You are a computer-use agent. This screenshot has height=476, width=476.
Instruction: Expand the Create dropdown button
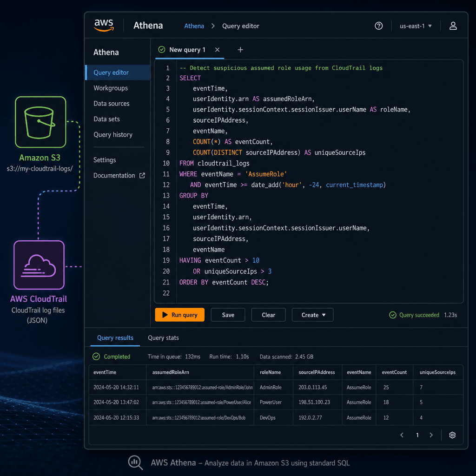tap(312, 315)
